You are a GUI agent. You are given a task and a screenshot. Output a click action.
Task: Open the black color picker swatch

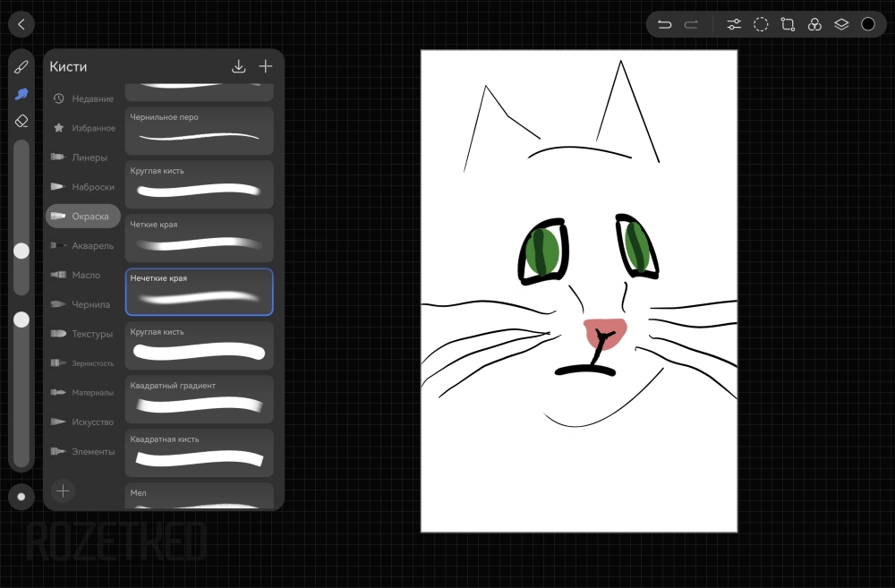(x=868, y=24)
